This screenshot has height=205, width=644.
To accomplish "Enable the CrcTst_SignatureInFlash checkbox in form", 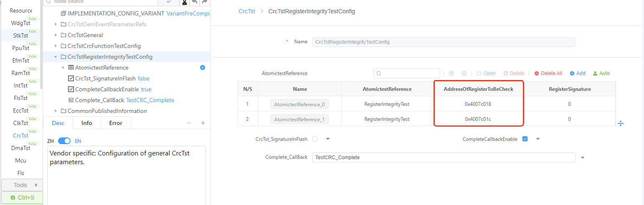I will tap(315, 139).
